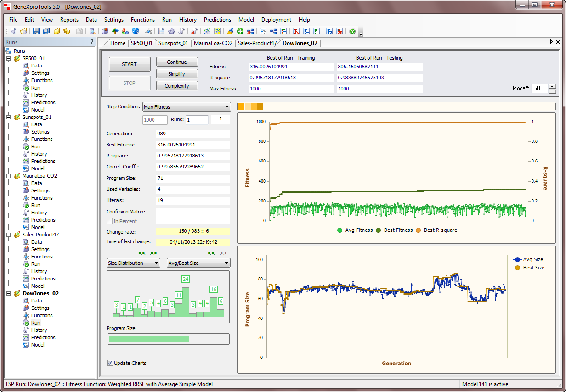Click the Save icon in the toolbar
566x392 pixels.
click(36, 31)
